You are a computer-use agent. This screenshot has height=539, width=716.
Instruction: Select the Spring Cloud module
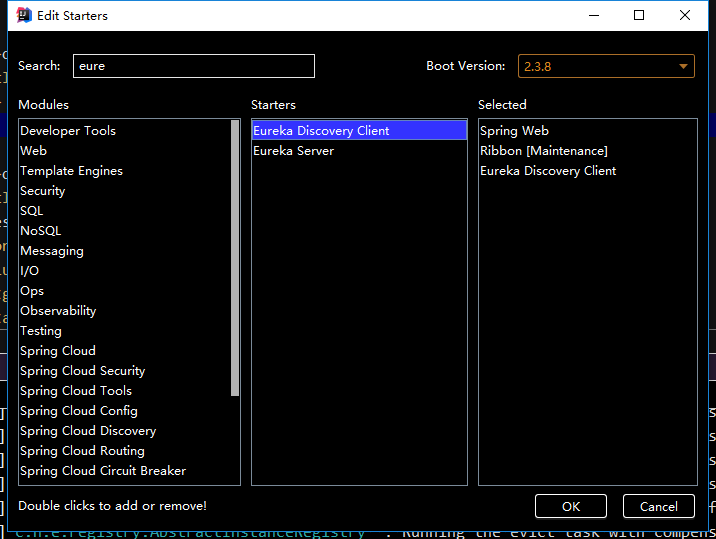tap(58, 351)
